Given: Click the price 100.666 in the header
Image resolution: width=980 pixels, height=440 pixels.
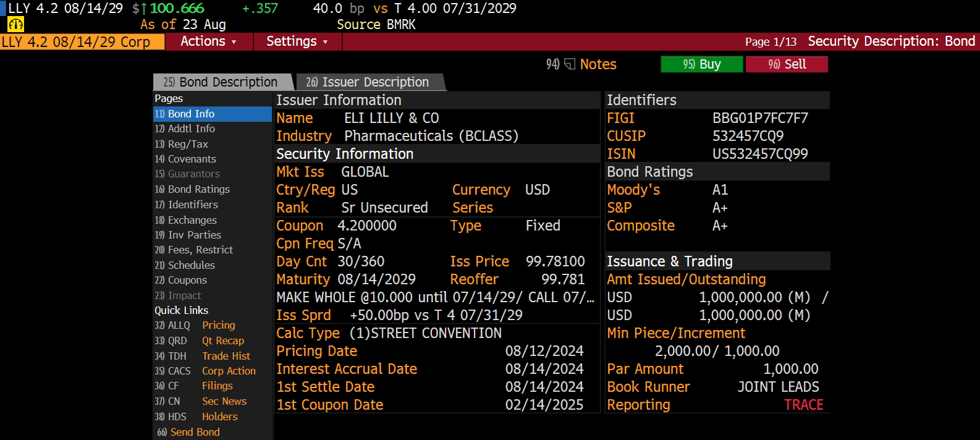Looking at the screenshot, I should [177, 9].
